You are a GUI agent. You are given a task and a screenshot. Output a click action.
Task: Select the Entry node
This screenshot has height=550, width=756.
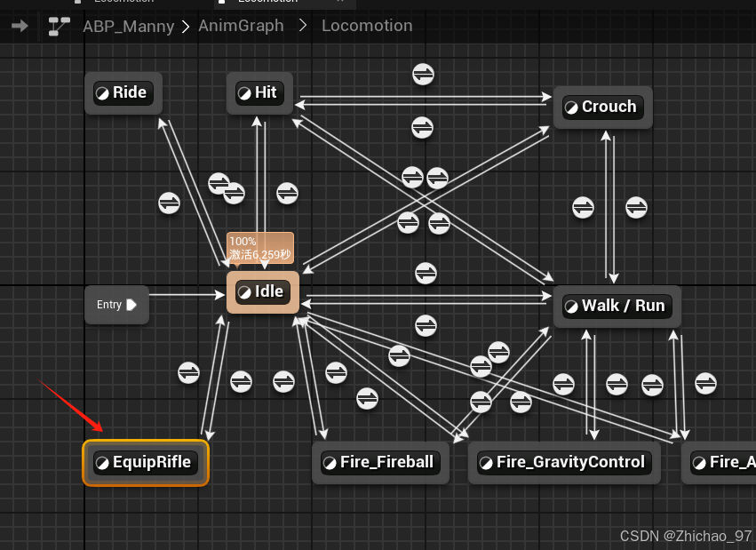[116, 305]
